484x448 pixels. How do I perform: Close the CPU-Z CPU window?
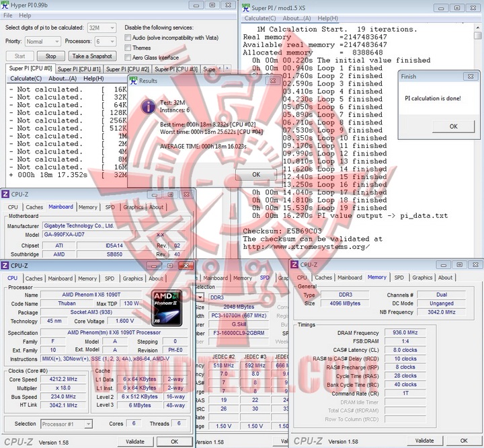186,266
